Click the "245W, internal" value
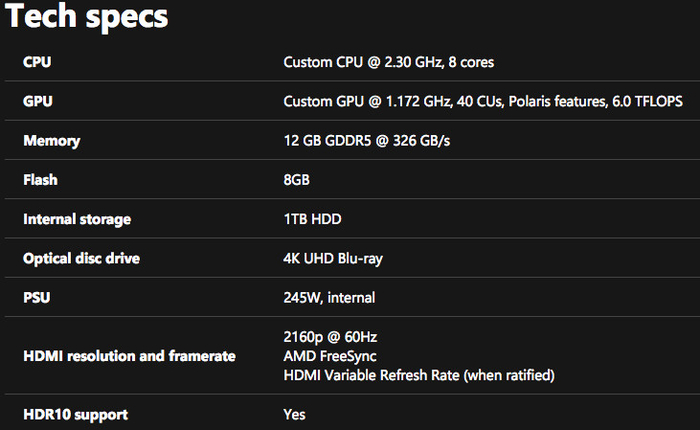The width and height of the screenshot is (700, 430). pyautogui.click(x=329, y=297)
